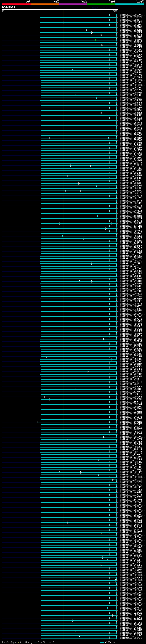The height and width of the screenshot is (644, 146).
Task: Select label UniRef100_A9S3Y6
Action: (131, 261)
